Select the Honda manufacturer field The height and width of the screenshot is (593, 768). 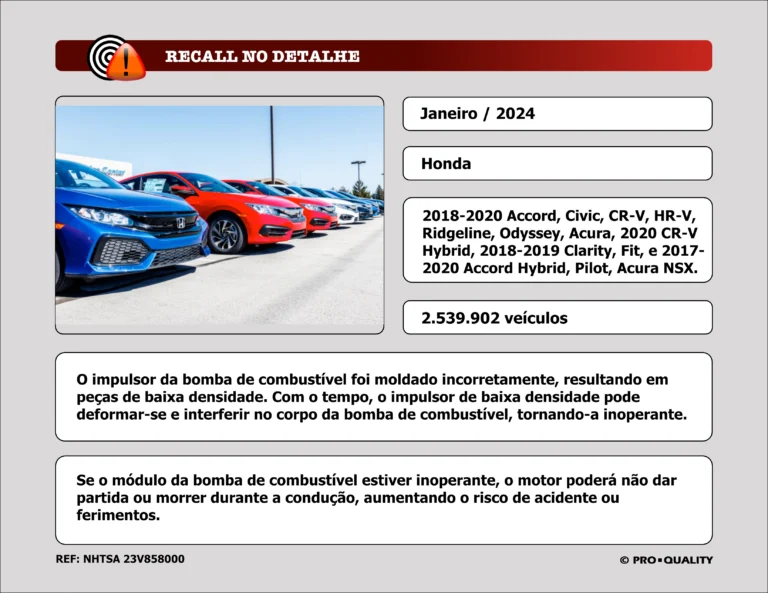pyautogui.click(x=557, y=164)
